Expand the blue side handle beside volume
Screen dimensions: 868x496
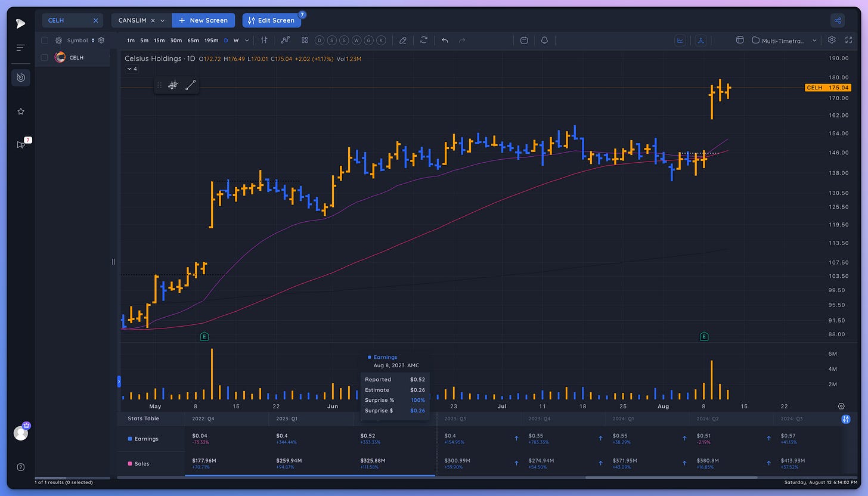point(119,381)
